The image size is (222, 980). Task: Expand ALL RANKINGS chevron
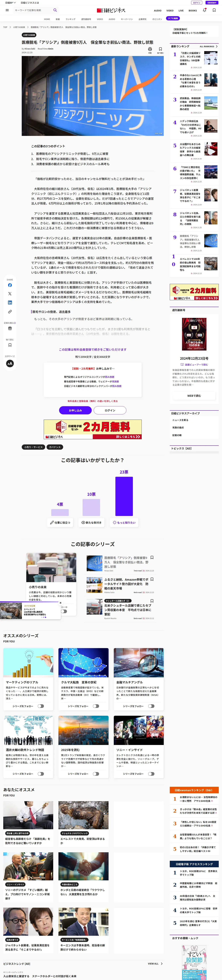[217, 46]
